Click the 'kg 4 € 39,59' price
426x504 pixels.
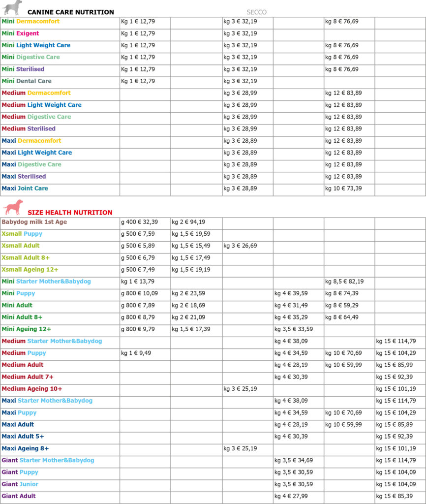[291, 293]
